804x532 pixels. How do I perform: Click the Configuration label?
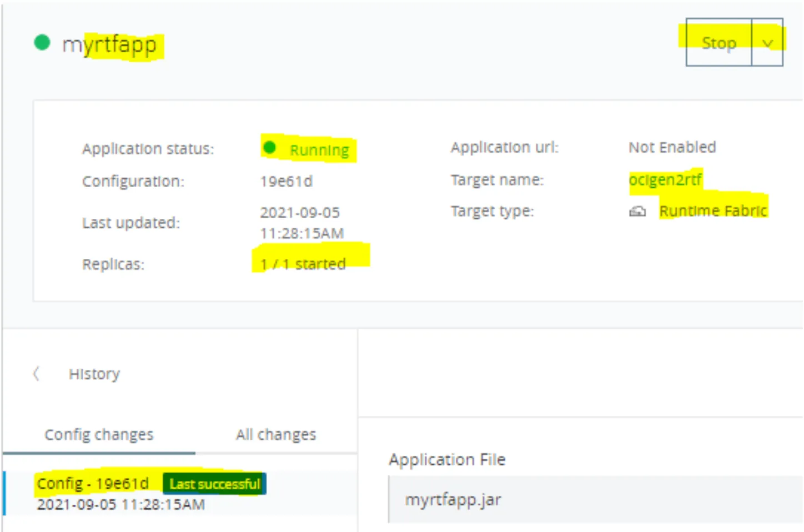point(133,181)
